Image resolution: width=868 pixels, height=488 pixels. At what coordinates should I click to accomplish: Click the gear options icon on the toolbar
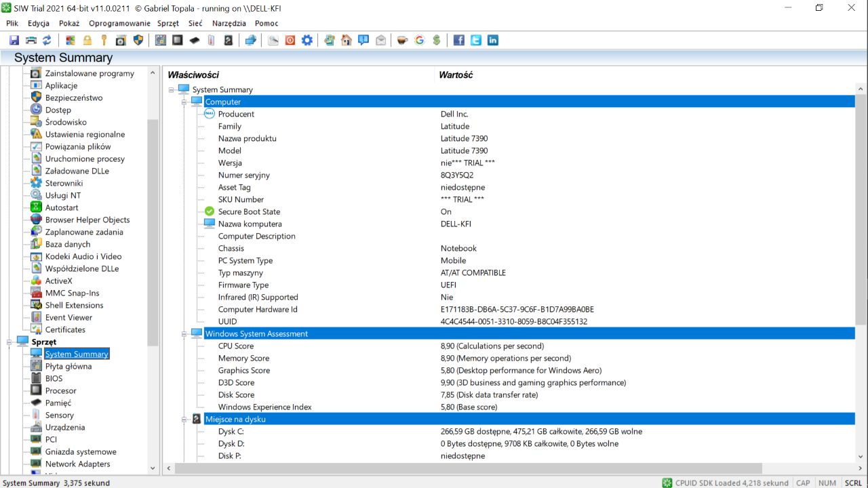307,40
